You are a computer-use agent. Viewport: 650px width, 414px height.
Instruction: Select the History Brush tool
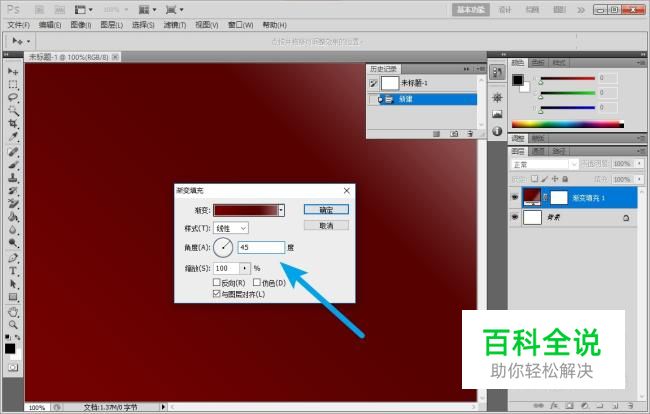(x=13, y=191)
